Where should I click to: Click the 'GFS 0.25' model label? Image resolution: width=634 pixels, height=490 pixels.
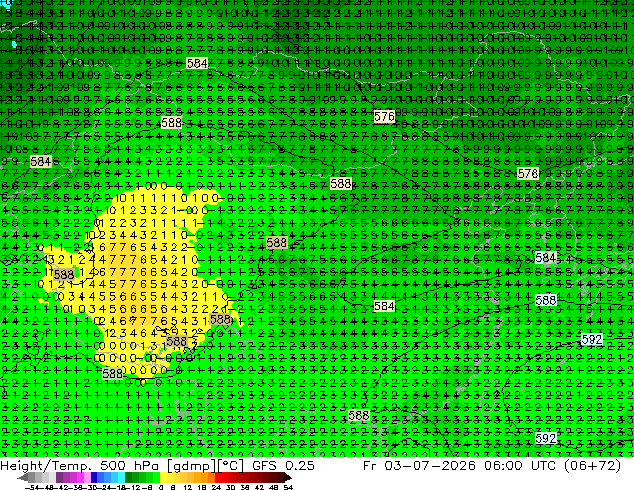[283, 466]
